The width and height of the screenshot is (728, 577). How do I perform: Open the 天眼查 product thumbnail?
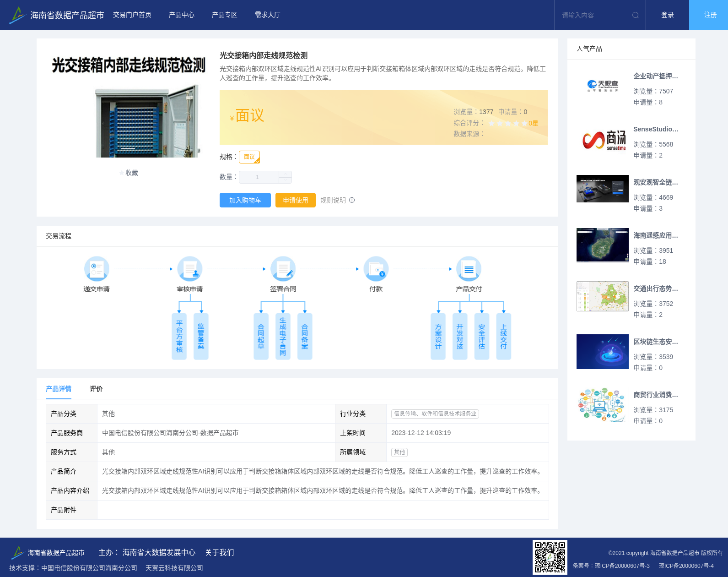[x=603, y=86]
